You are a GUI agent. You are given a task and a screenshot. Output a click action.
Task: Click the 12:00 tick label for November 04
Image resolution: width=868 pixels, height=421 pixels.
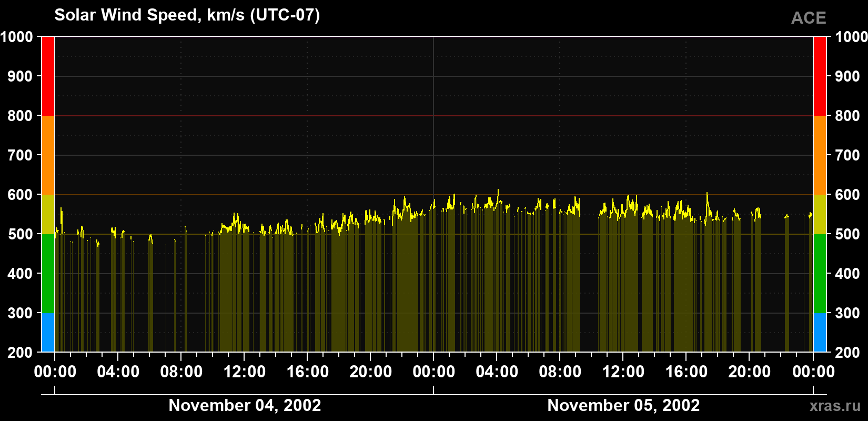[x=245, y=372]
